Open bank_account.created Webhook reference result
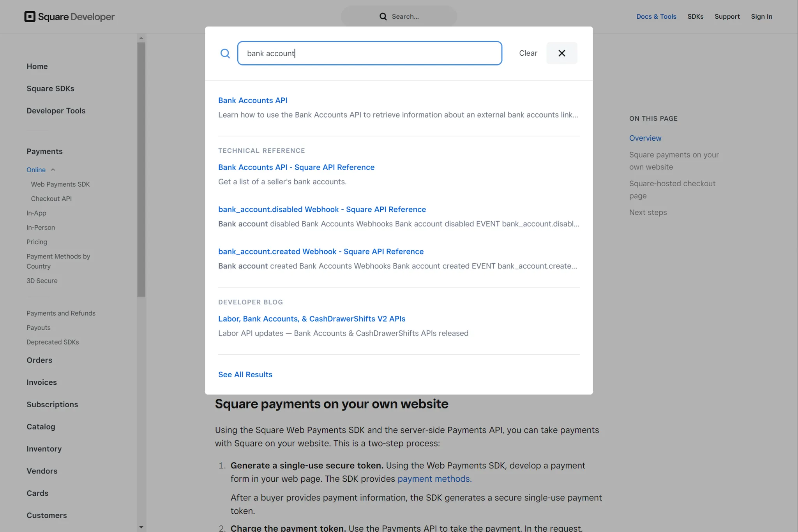The width and height of the screenshot is (798, 532). [321, 251]
